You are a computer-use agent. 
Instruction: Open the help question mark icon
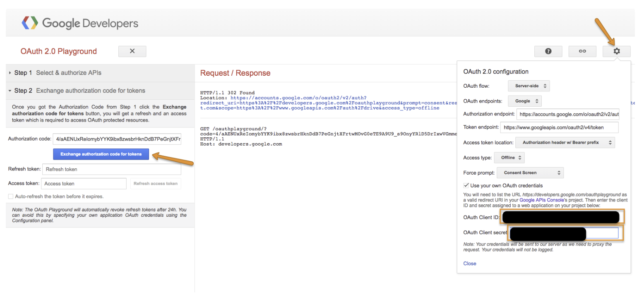click(548, 51)
